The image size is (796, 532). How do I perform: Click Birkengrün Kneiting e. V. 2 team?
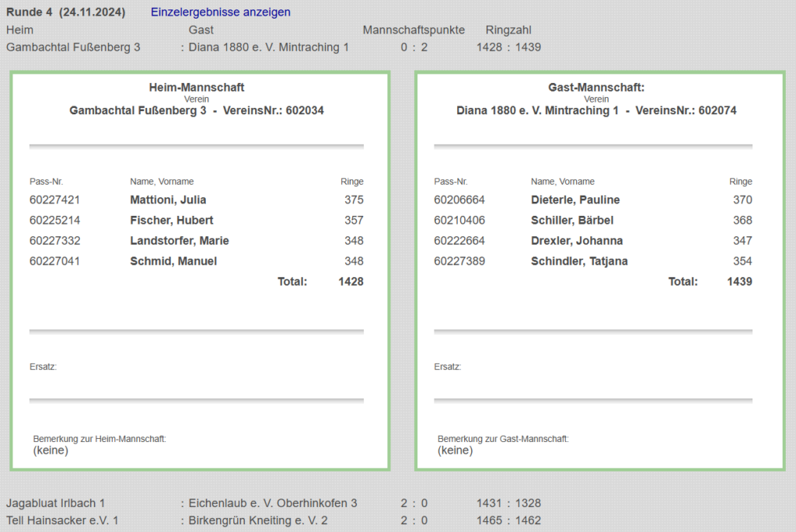point(258,520)
